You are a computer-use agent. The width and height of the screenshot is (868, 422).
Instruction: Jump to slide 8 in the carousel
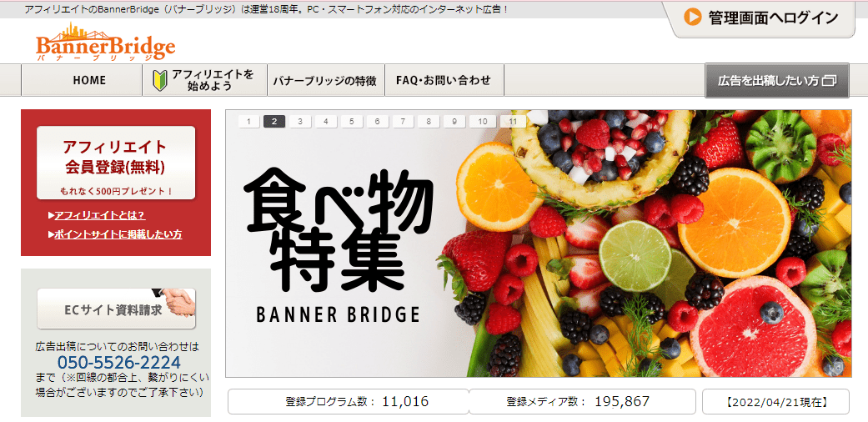click(x=428, y=122)
